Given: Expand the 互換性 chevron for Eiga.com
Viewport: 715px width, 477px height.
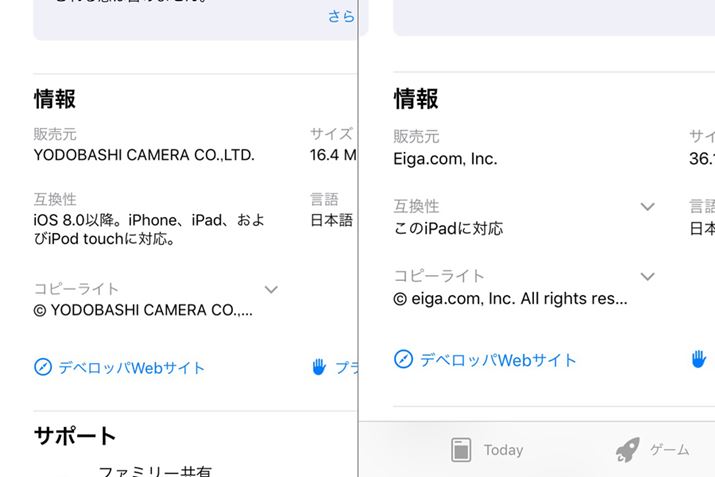Looking at the screenshot, I should pos(647,207).
